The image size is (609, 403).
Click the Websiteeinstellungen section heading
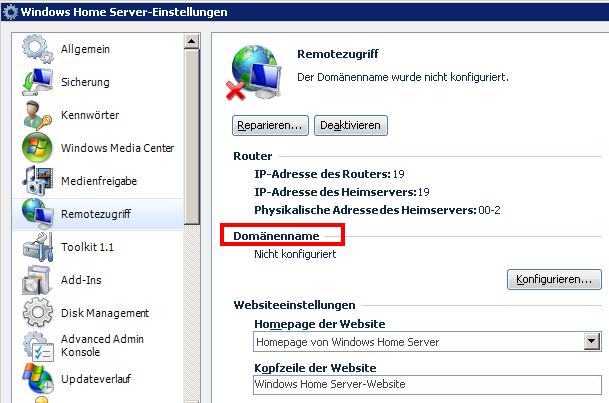[x=294, y=305]
